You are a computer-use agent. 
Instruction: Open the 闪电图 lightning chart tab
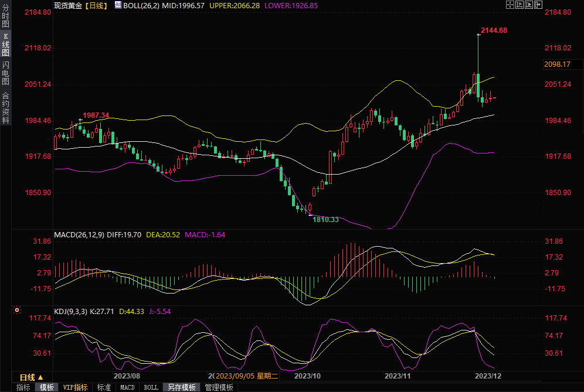[5, 73]
